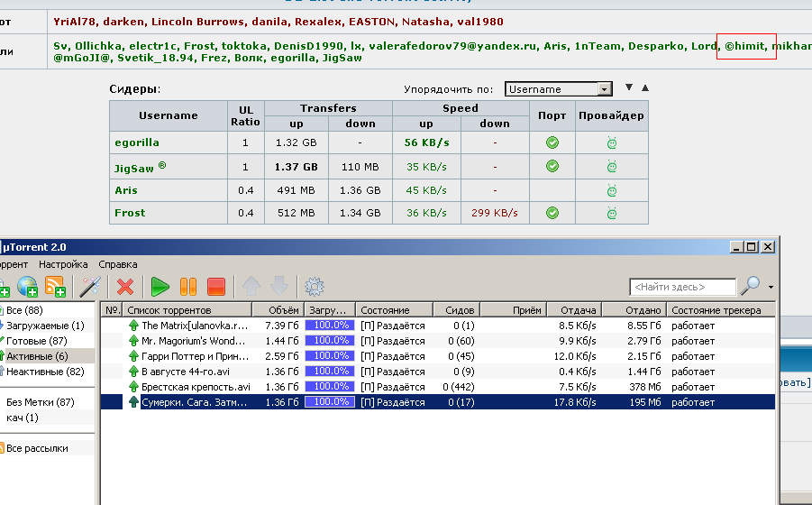Click the Найти здесь search field
Screen dimensions: 812x505
pyautogui.click(x=682, y=287)
